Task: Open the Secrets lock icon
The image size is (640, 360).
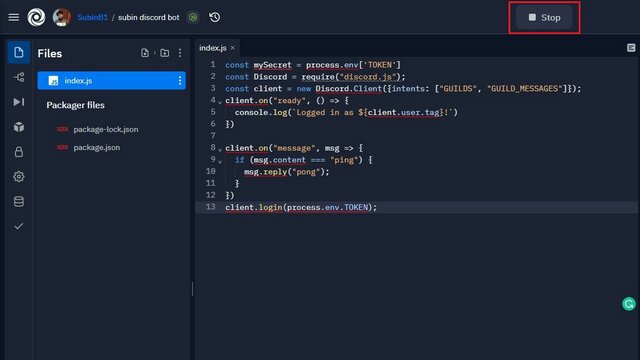Action: pos(19,152)
